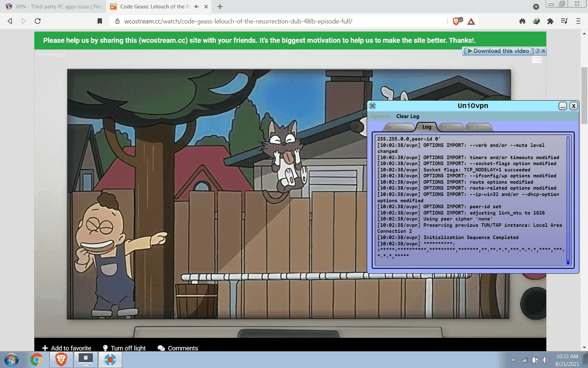Click the Huawei extension icon
Screen dimensions: 588x368
[522, 21]
